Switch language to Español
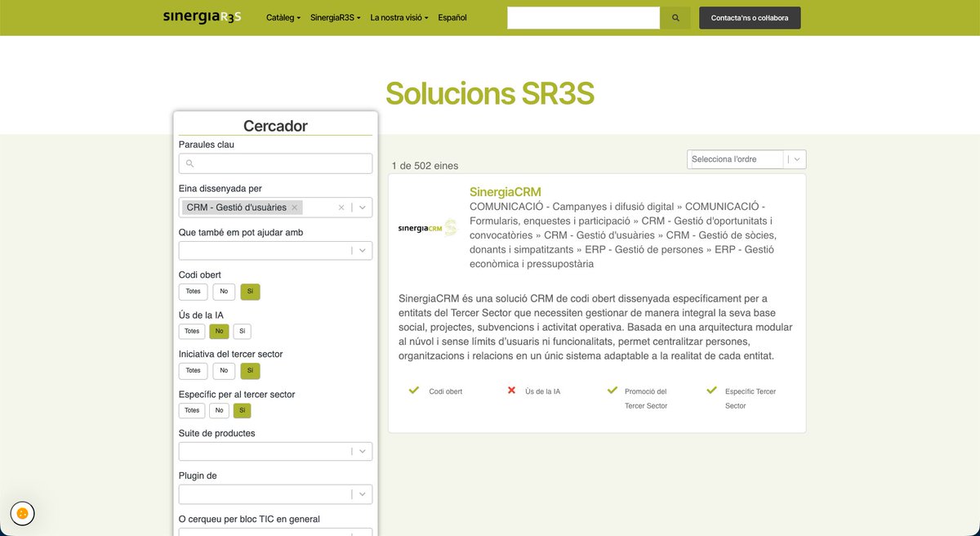 coord(452,18)
